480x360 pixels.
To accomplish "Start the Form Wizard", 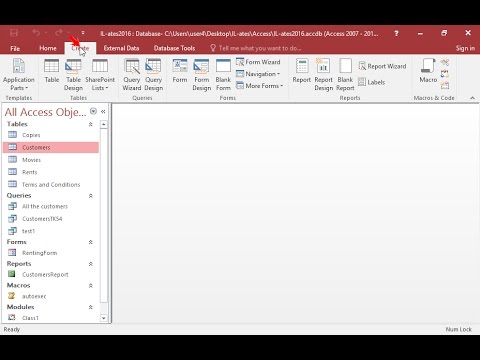I will [258, 62].
